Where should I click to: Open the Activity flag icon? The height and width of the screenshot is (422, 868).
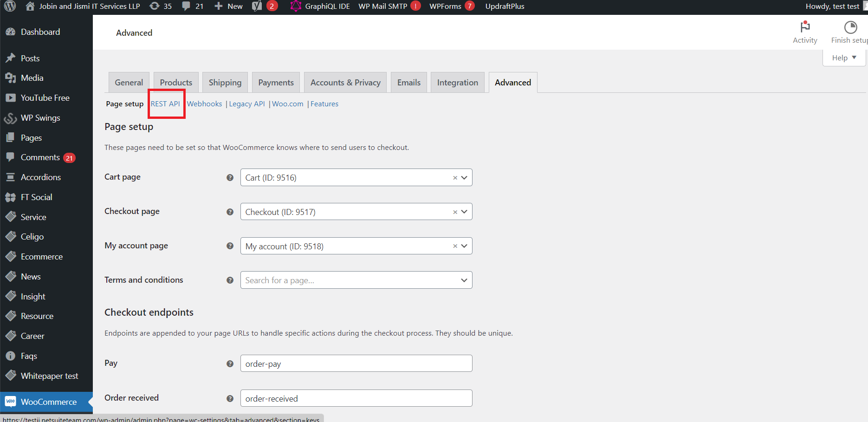[x=805, y=27]
